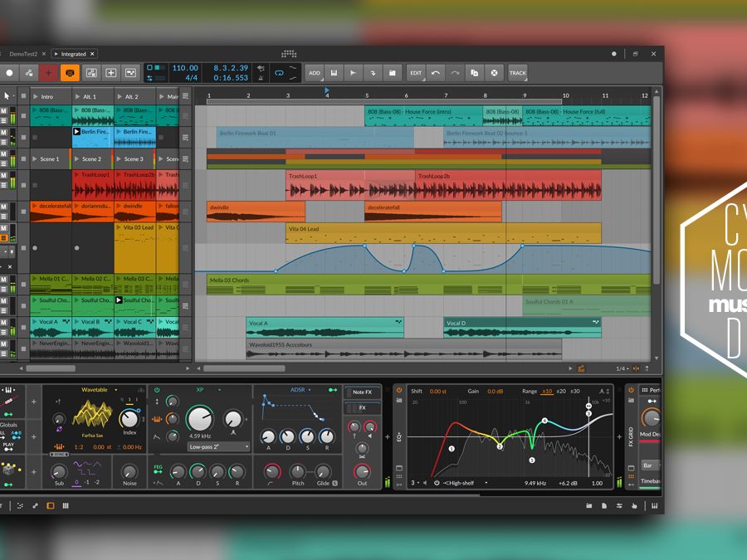747x560 pixels.
Task: Select sub octave -2 option
Action: [x=97, y=482]
